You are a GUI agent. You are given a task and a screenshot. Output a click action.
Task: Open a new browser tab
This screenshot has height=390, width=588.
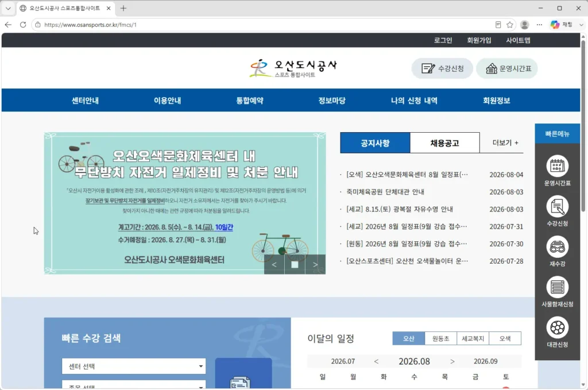pos(123,8)
